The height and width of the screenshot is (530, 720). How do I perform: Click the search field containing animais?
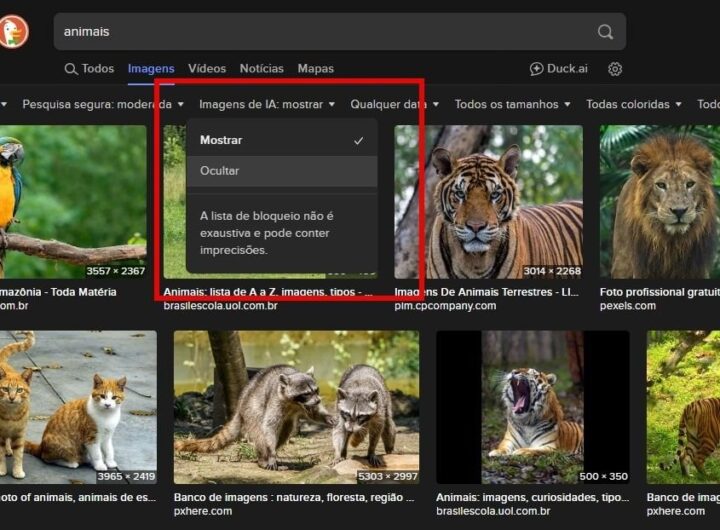[320, 32]
